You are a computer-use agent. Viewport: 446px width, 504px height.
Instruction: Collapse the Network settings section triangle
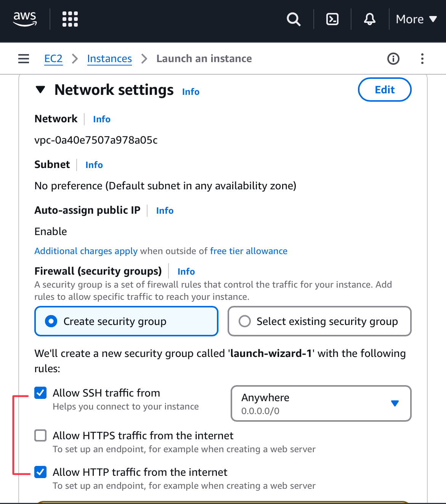tap(40, 90)
